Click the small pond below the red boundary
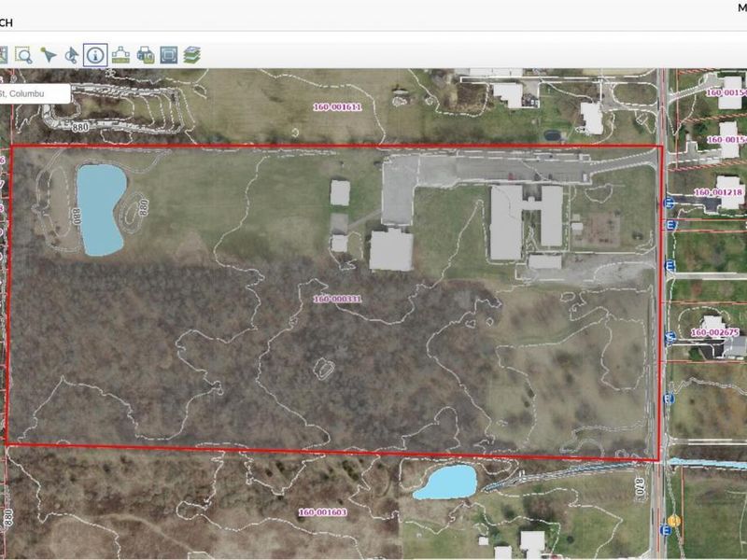 (446, 482)
